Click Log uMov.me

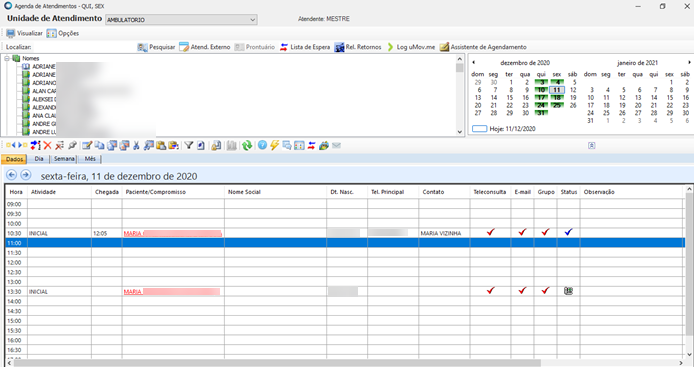tap(411, 47)
